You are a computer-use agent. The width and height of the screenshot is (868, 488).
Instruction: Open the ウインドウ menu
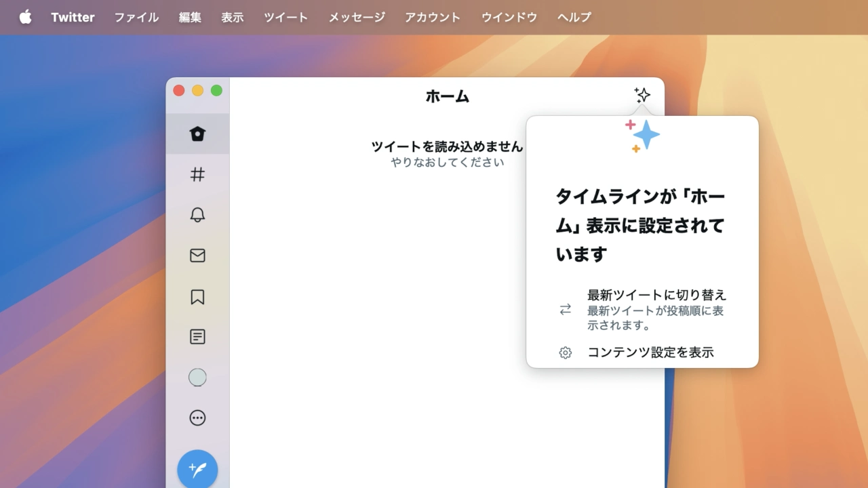pyautogui.click(x=509, y=17)
